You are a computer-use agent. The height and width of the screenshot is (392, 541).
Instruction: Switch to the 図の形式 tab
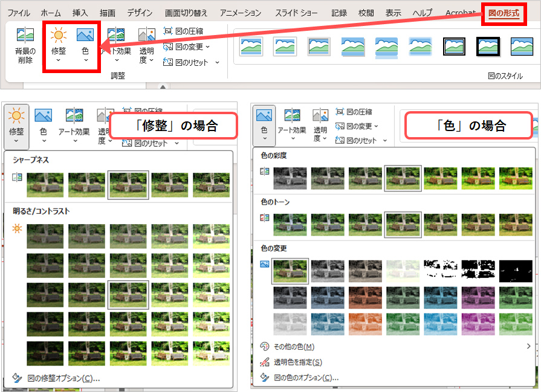point(504,13)
